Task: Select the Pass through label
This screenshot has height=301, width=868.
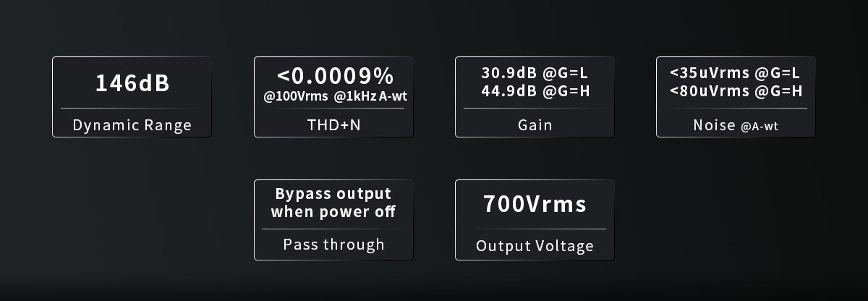Action: (x=333, y=245)
